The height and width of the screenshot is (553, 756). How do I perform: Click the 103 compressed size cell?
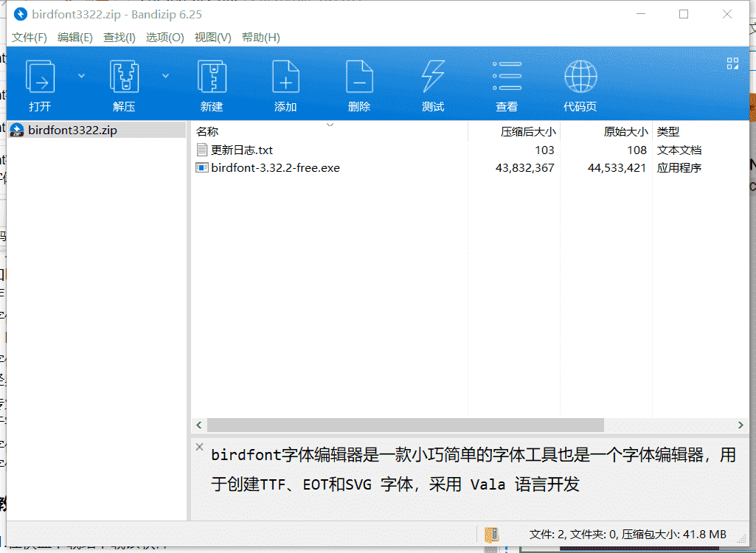pyautogui.click(x=544, y=150)
